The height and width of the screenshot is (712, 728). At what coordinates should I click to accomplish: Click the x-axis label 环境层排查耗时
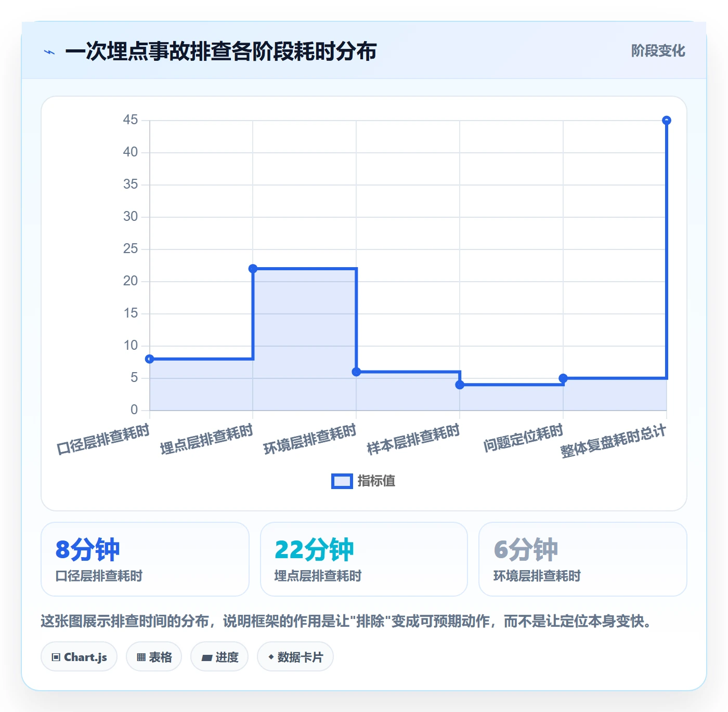point(310,439)
